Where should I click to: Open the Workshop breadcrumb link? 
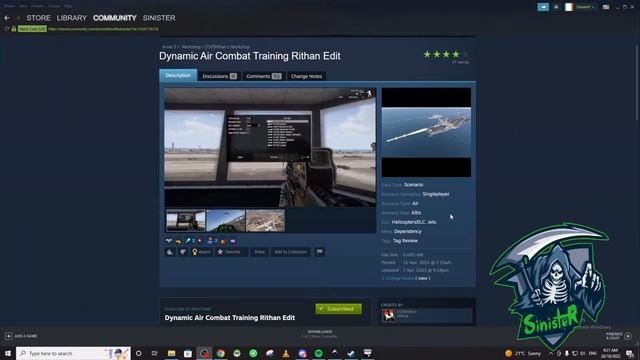pyautogui.click(x=191, y=47)
